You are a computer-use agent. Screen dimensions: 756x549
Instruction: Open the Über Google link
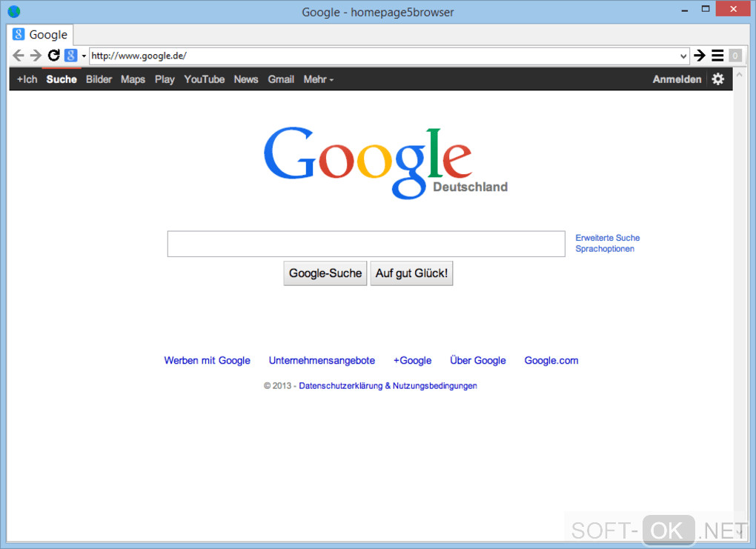[x=478, y=361]
